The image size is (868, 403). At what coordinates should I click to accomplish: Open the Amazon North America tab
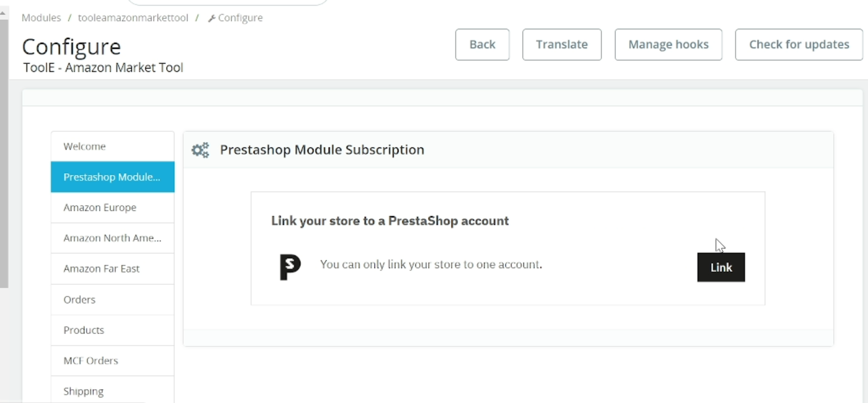(x=112, y=238)
